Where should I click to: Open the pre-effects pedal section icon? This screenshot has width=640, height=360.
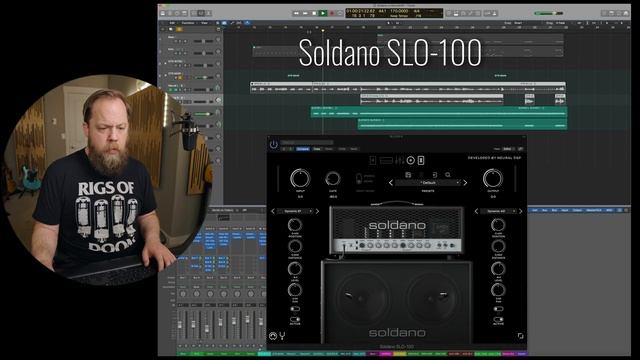(x=373, y=160)
